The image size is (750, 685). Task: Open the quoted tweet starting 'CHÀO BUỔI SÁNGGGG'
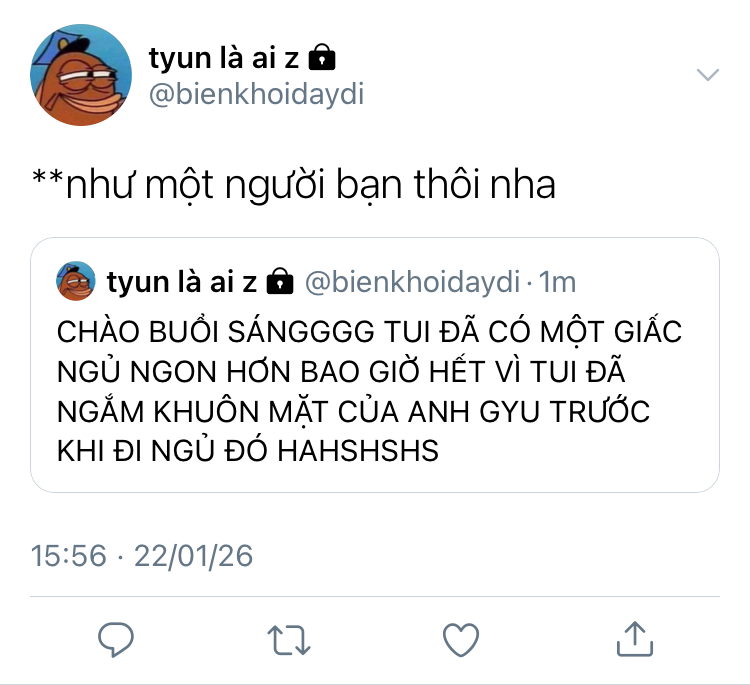[x=375, y=365]
